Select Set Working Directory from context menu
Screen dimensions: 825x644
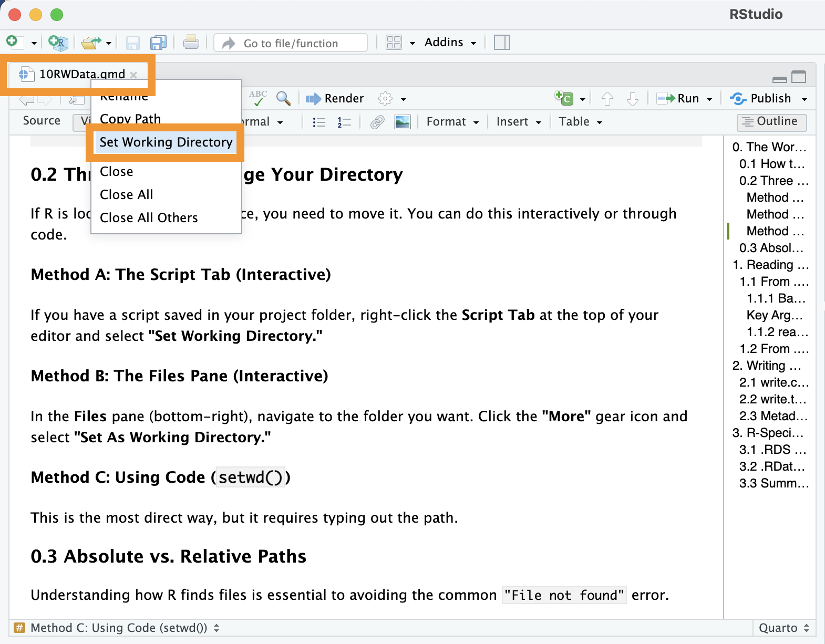tap(166, 142)
